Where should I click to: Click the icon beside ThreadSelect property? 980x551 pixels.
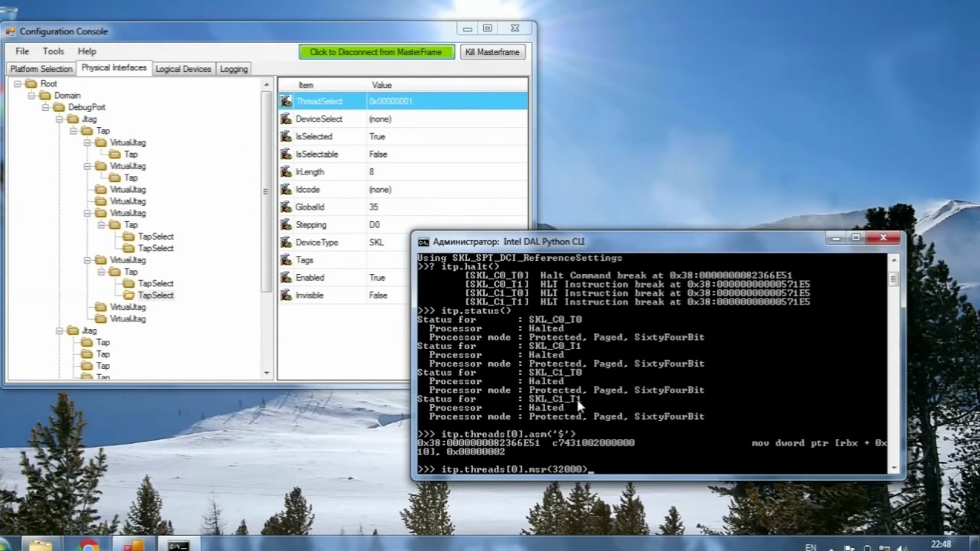pyautogui.click(x=286, y=101)
